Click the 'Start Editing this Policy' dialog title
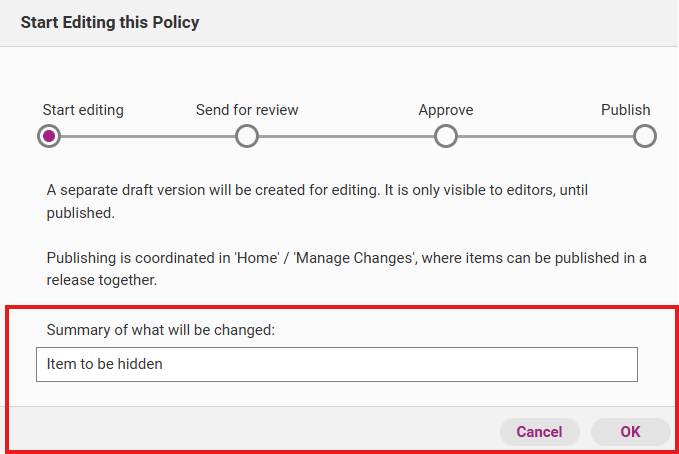Image resolution: width=679 pixels, height=454 pixels. (110, 22)
